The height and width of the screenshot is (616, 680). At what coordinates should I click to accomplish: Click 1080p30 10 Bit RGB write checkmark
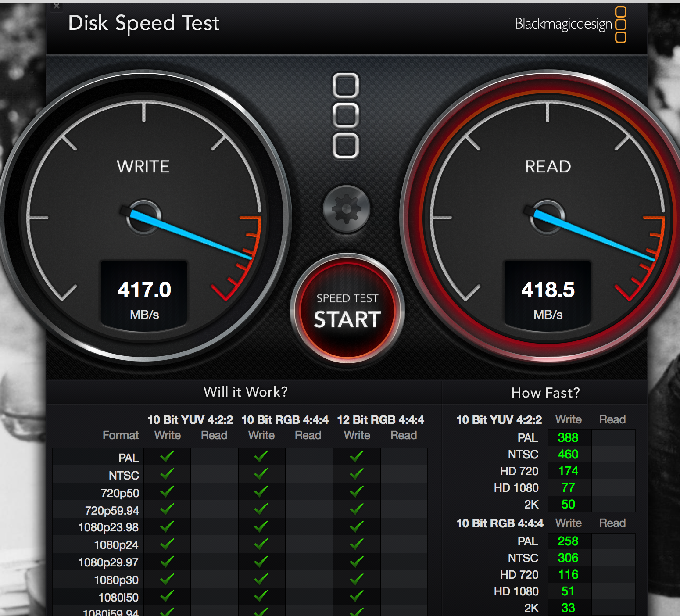click(x=261, y=579)
